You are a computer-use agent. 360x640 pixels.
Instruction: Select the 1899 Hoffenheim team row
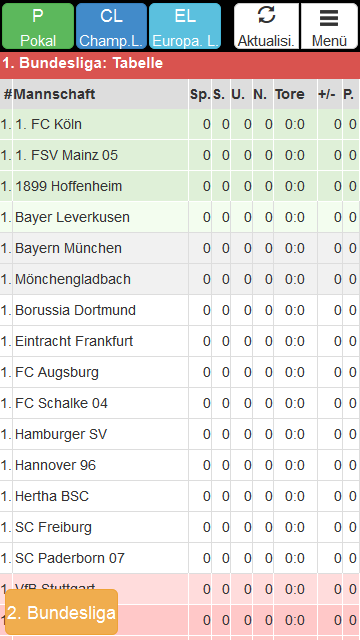[x=180, y=186]
